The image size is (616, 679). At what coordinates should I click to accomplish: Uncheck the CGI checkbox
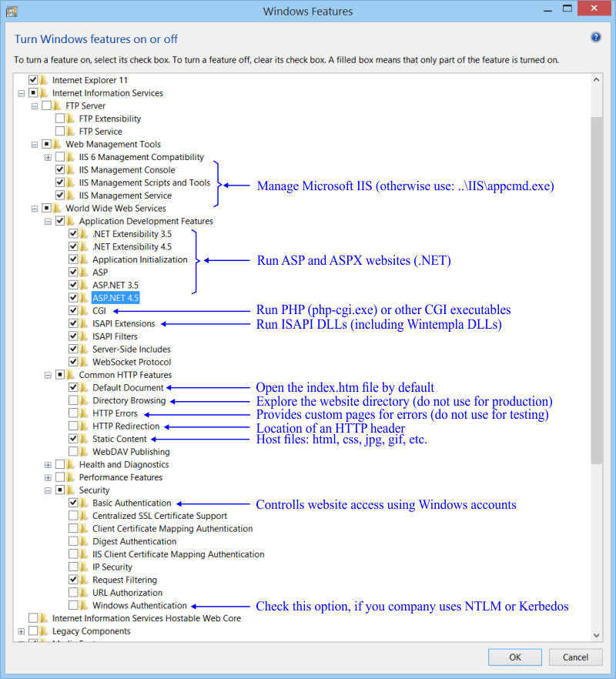[x=73, y=310]
